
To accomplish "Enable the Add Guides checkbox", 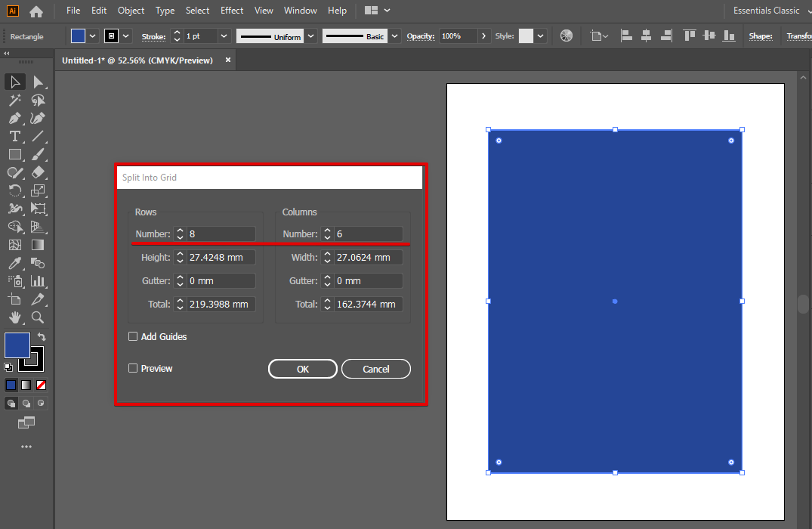I will coord(133,336).
